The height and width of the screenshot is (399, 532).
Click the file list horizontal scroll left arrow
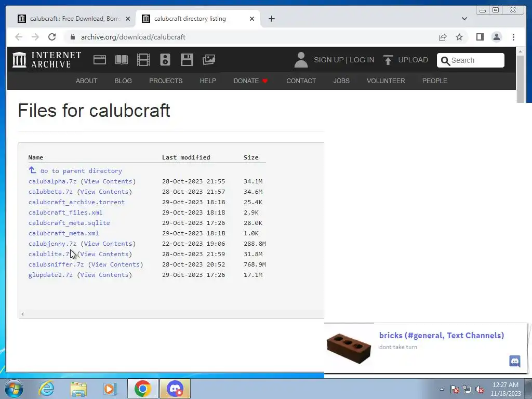(x=22, y=314)
